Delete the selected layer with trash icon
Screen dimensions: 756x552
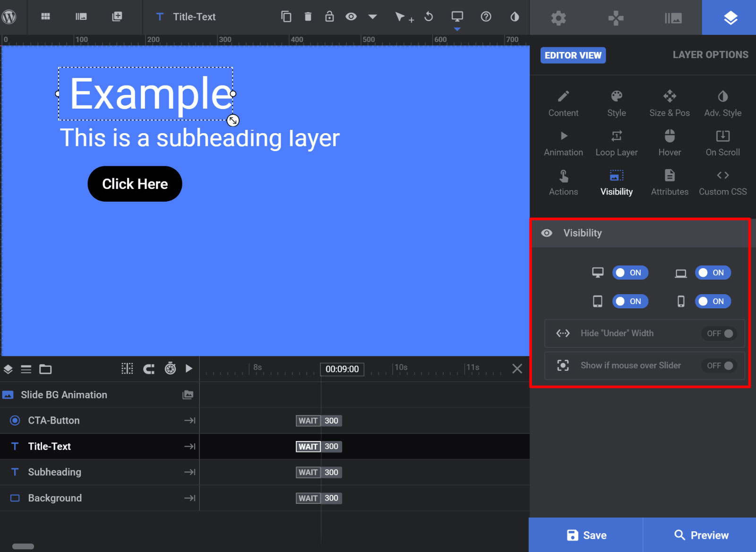[308, 17]
